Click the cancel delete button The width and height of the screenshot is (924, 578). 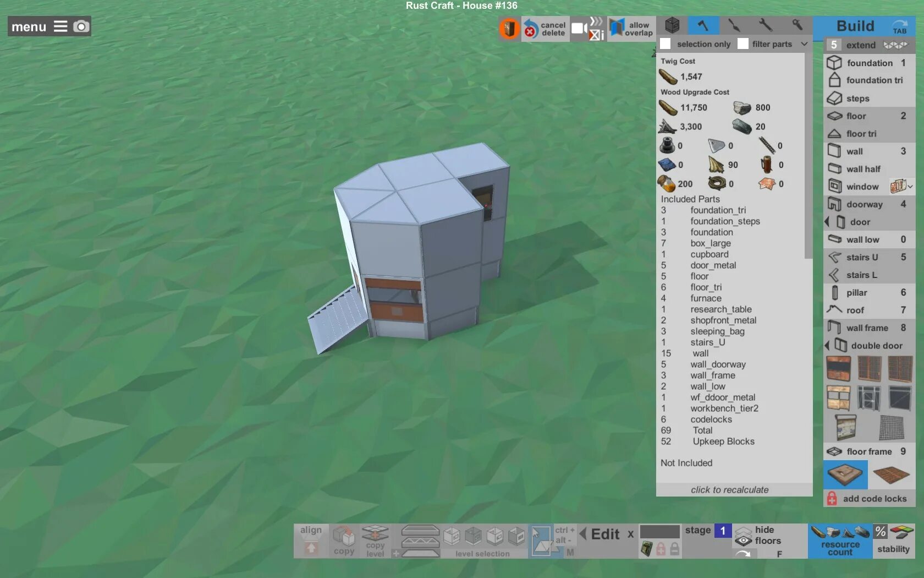(x=545, y=29)
